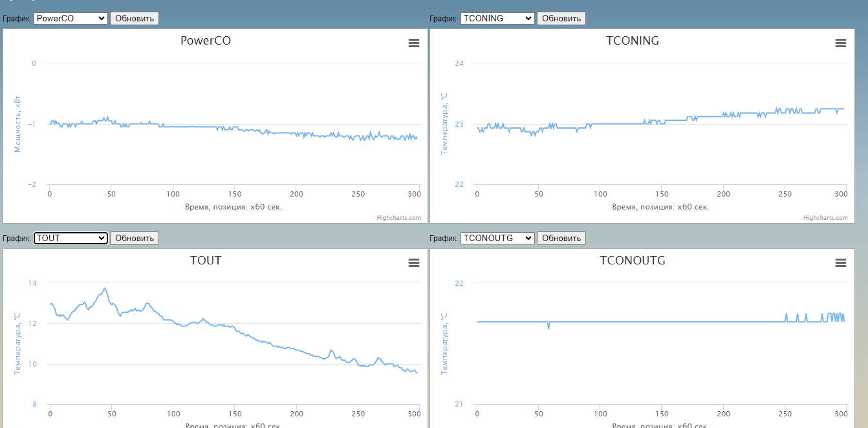Image resolution: width=868 pixels, height=428 pixels.
Task: Click the TCONING chart title
Action: pos(633,41)
